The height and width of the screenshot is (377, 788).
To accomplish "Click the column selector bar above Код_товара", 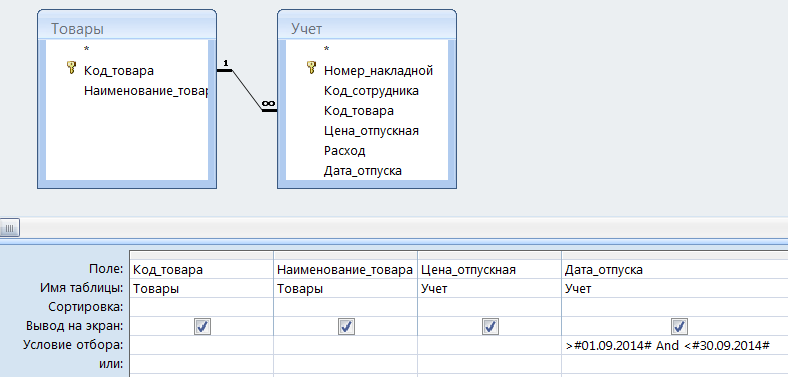I will pos(202,255).
